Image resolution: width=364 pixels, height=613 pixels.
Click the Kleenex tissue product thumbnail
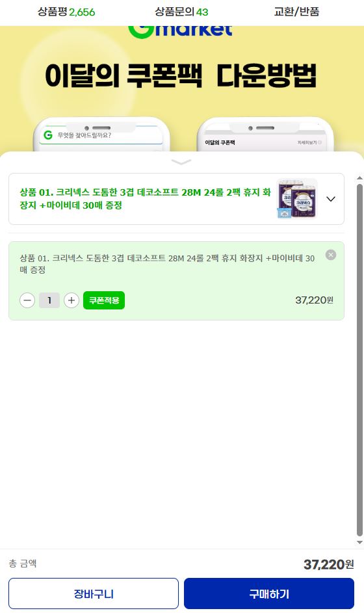coord(297,199)
